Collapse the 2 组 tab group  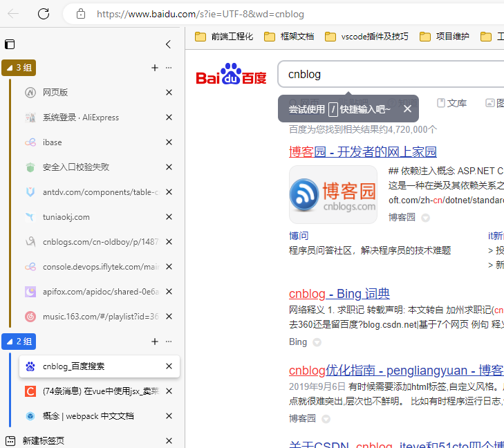(19, 342)
